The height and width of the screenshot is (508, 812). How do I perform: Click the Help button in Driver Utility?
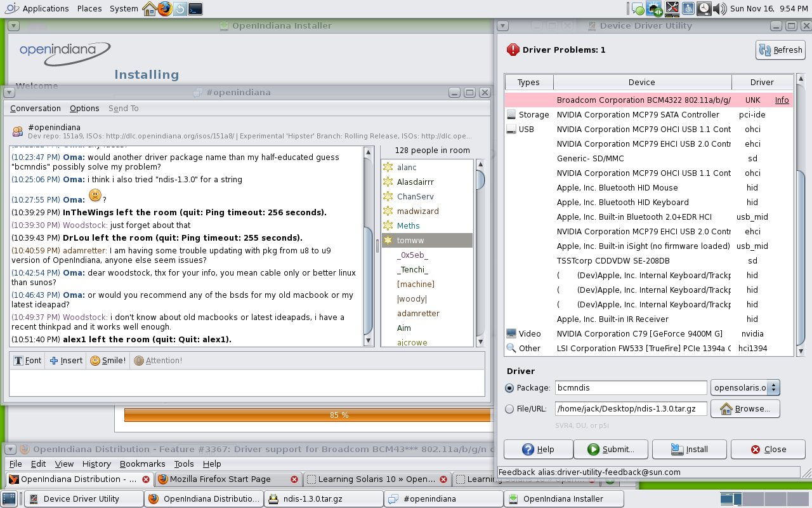coord(538,449)
